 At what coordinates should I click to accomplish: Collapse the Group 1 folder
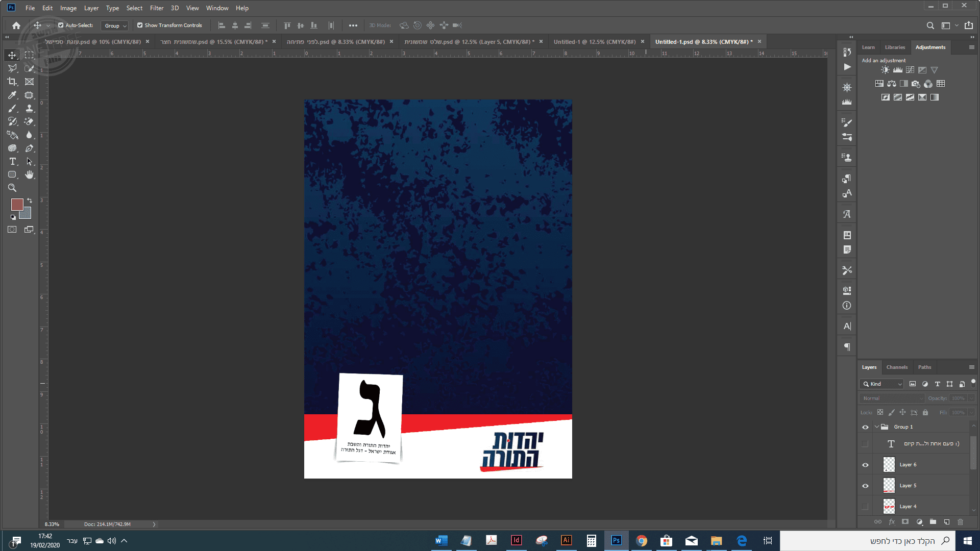pos(876,427)
